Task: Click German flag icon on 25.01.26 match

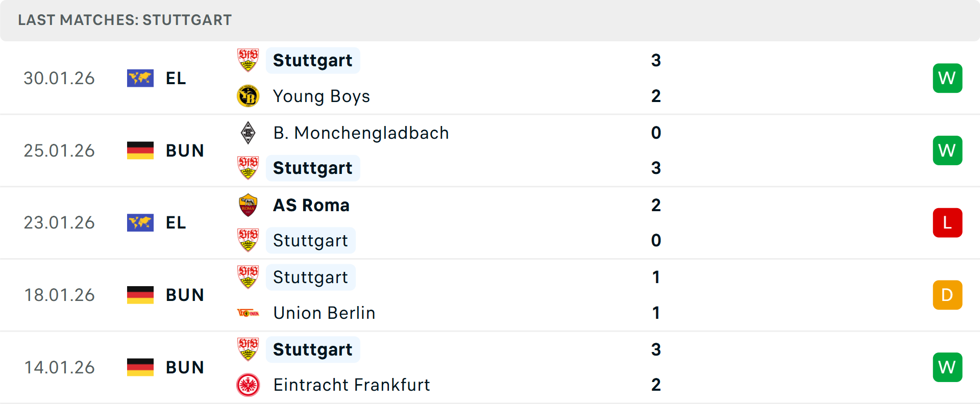Action: [x=140, y=150]
